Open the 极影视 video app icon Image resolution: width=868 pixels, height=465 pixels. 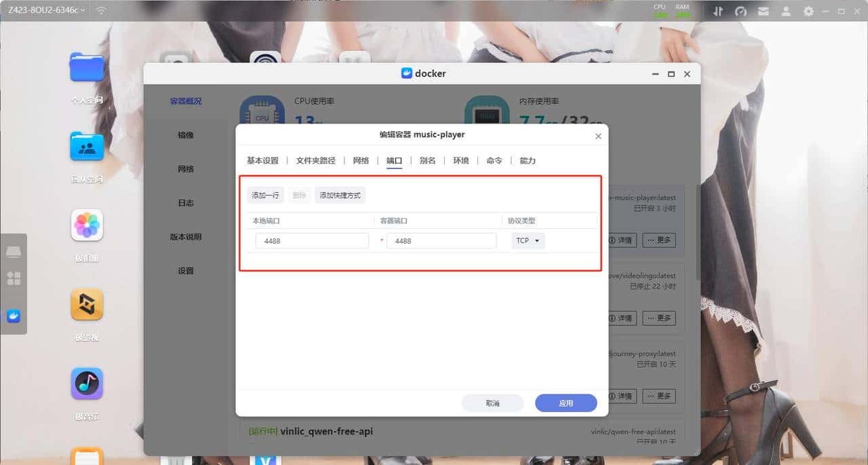[86, 304]
